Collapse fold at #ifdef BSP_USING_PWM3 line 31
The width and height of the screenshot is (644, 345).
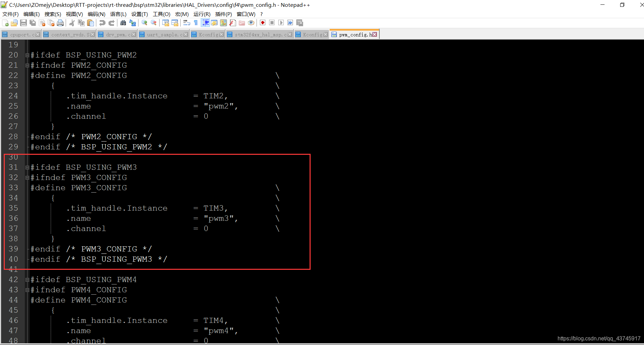click(x=27, y=167)
